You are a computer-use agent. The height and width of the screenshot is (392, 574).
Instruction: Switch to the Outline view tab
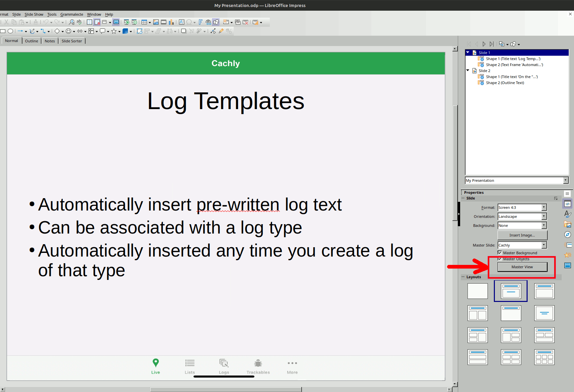coord(31,41)
